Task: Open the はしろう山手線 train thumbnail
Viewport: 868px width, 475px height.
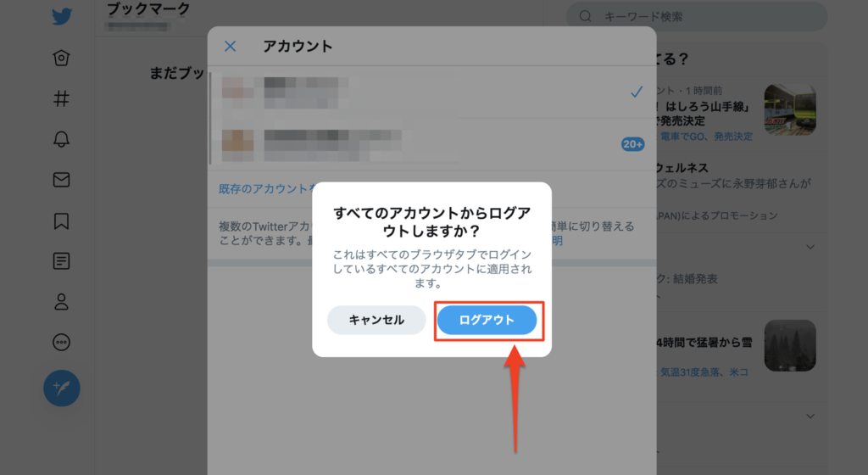Action: [x=790, y=109]
